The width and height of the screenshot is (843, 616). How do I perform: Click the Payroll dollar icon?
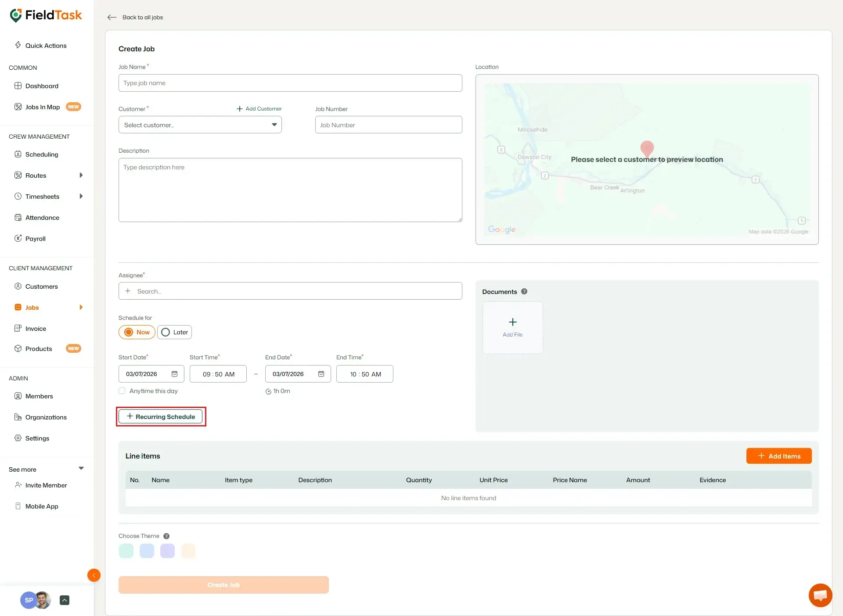(x=18, y=238)
